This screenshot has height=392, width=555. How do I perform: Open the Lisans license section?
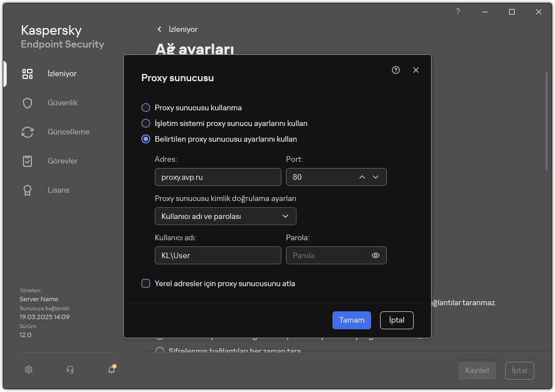tap(58, 190)
